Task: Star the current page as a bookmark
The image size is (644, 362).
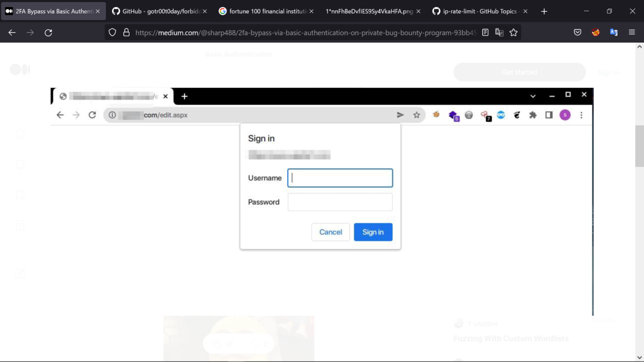Action: click(514, 32)
